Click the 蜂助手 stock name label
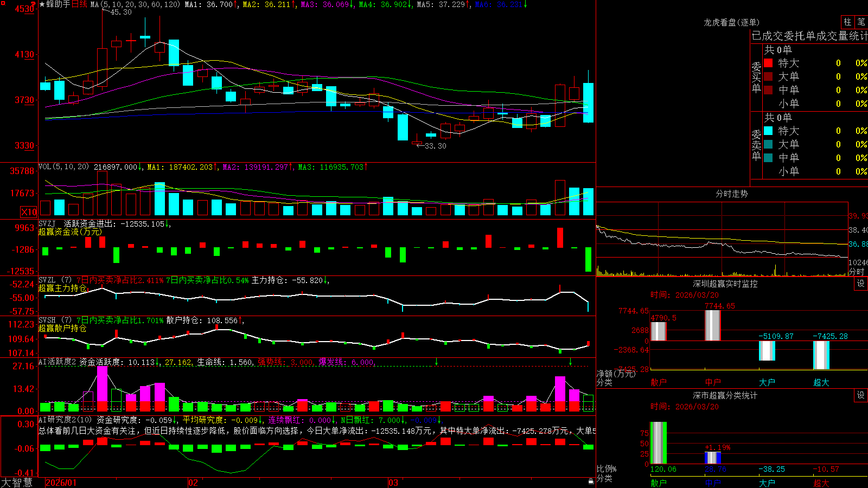Image resolution: width=868 pixels, height=488 pixels. [x=59, y=4]
